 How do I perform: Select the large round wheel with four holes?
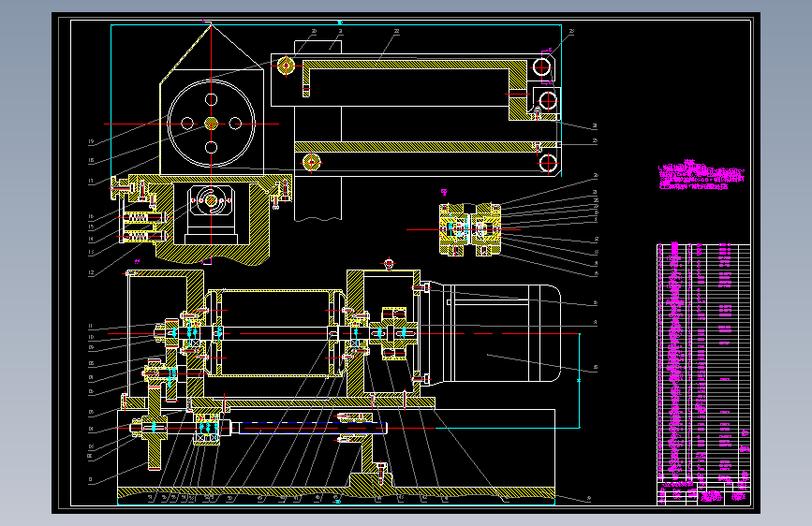[x=212, y=124]
